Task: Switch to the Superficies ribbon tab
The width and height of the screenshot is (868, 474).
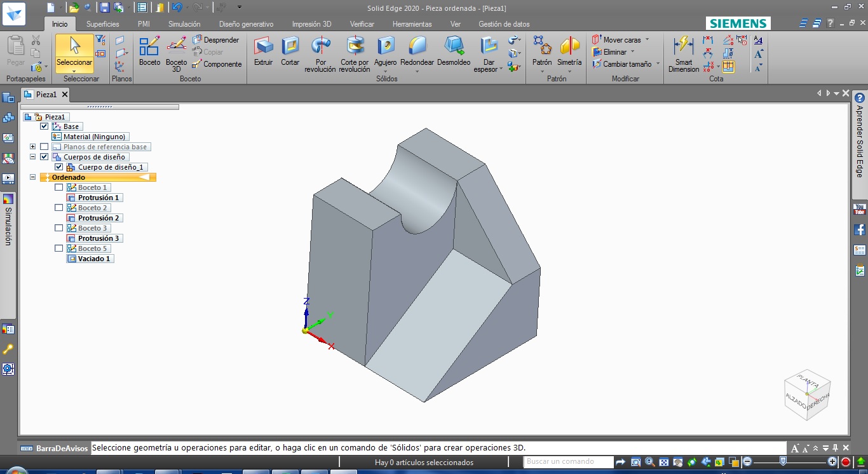Action: pyautogui.click(x=102, y=24)
